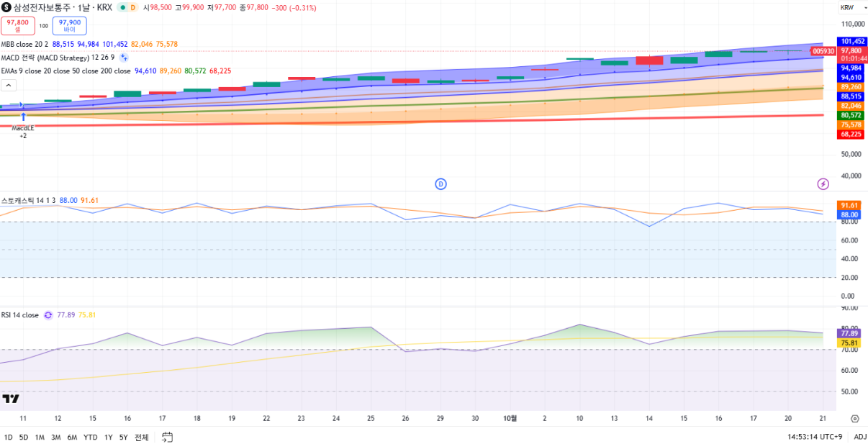868x444 pixels.
Task: Click the MacdLE blue arrow marker
Action: click(x=23, y=115)
